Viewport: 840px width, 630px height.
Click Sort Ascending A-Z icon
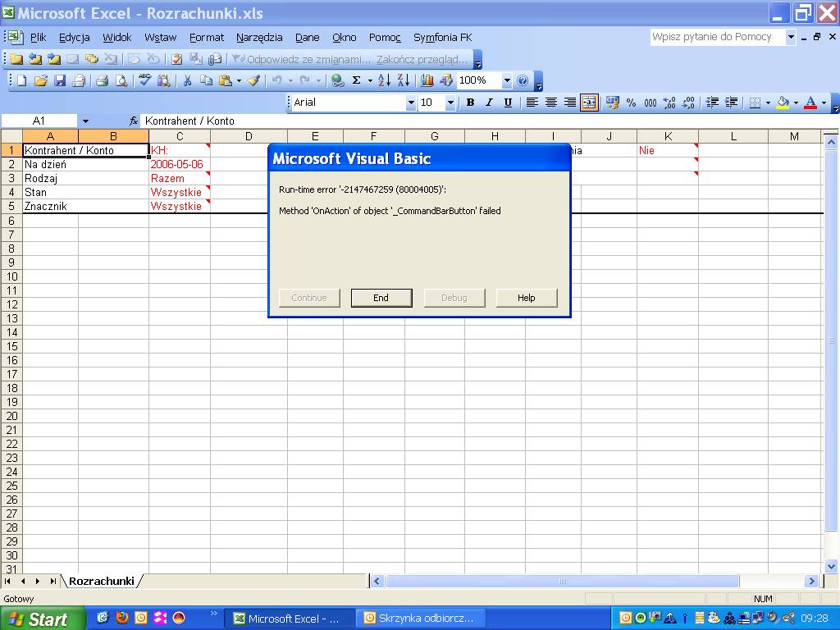tap(384, 80)
